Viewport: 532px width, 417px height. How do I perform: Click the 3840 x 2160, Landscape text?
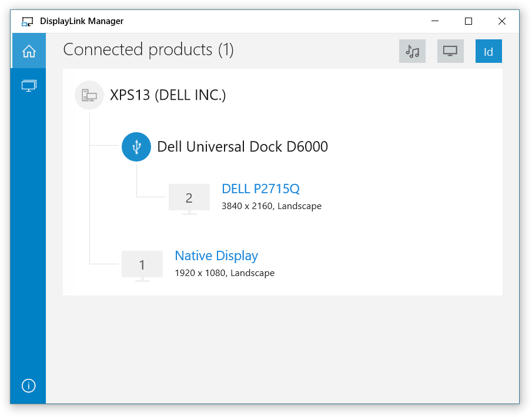click(271, 206)
